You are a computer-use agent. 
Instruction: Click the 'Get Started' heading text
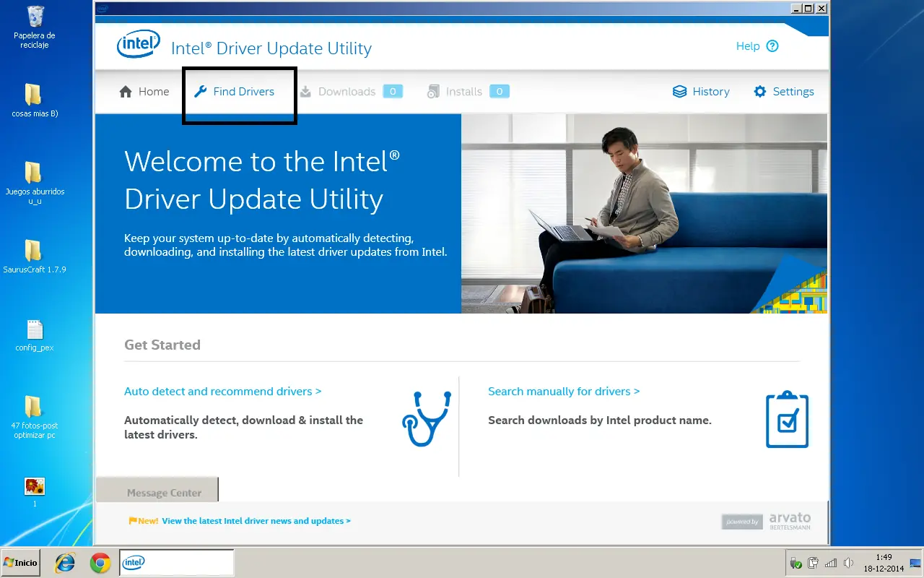[x=162, y=345]
